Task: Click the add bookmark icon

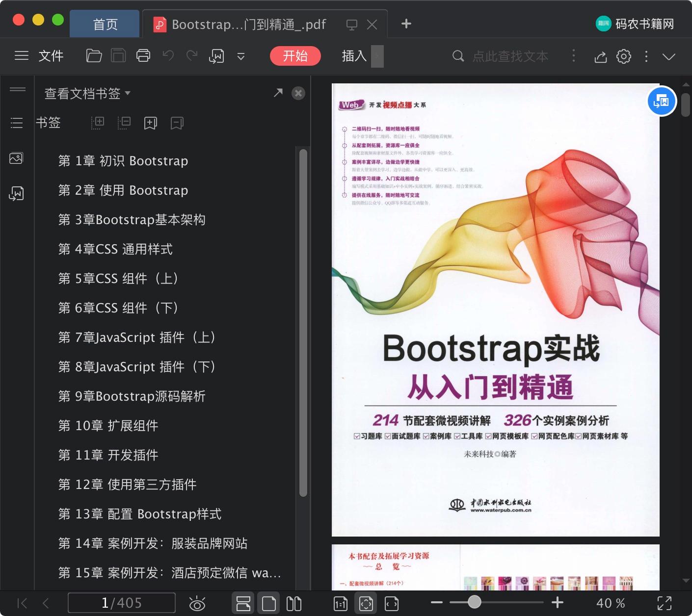Action: (151, 123)
